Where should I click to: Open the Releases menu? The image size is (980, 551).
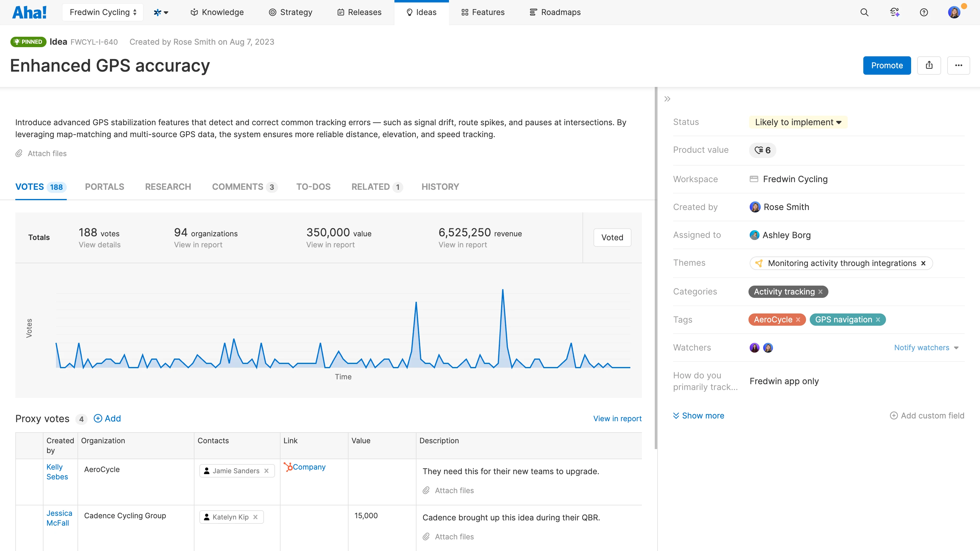pos(359,12)
